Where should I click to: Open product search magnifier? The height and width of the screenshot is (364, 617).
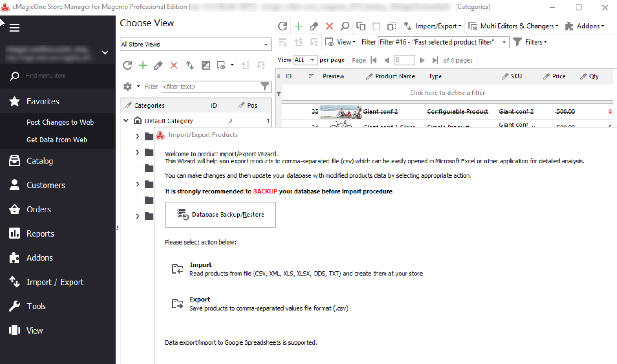click(345, 26)
